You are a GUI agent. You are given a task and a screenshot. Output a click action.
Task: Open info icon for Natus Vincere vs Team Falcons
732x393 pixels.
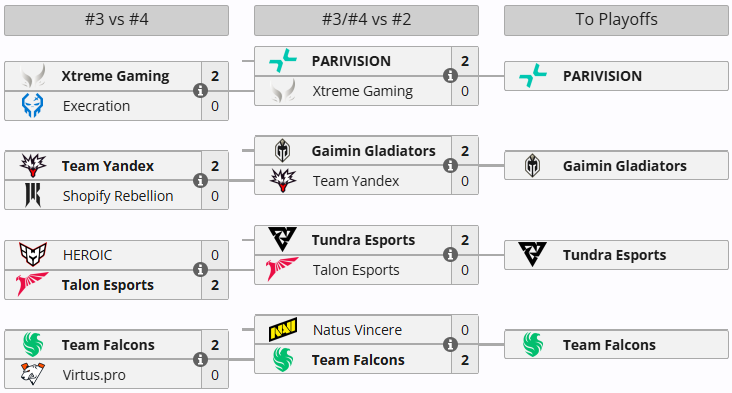coord(450,344)
